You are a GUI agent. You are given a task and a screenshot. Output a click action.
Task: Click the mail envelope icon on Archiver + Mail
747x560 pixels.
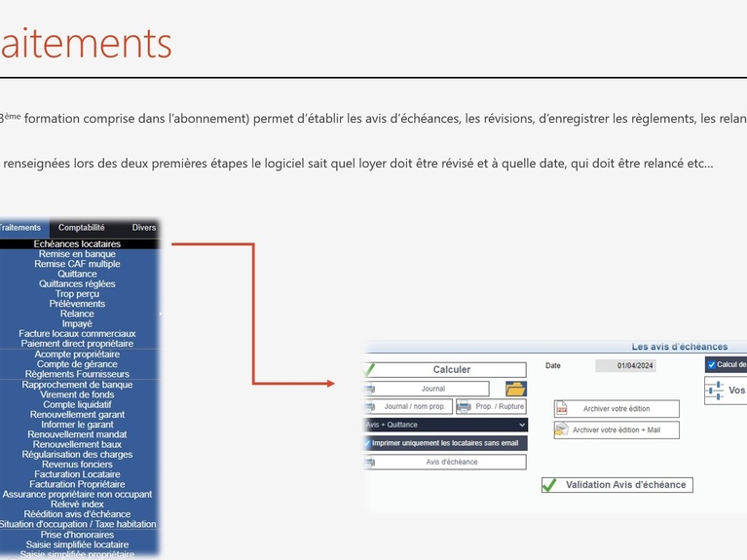[562, 429]
